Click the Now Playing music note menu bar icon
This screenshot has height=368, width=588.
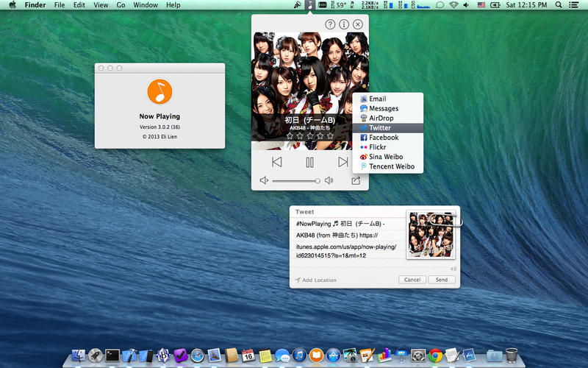309,5
